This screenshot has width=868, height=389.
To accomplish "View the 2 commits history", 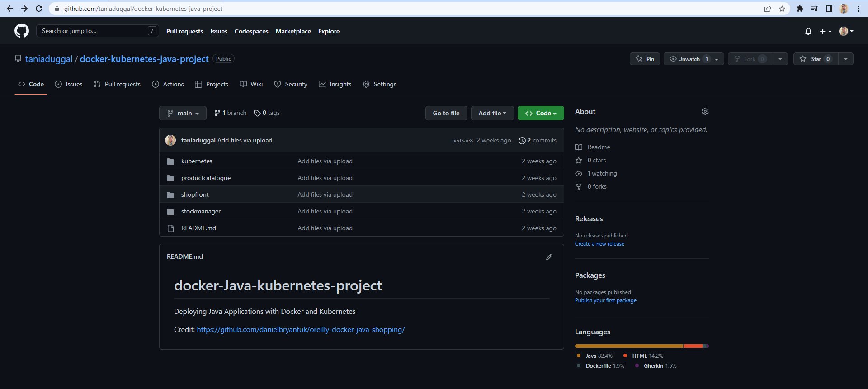I will (538, 141).
